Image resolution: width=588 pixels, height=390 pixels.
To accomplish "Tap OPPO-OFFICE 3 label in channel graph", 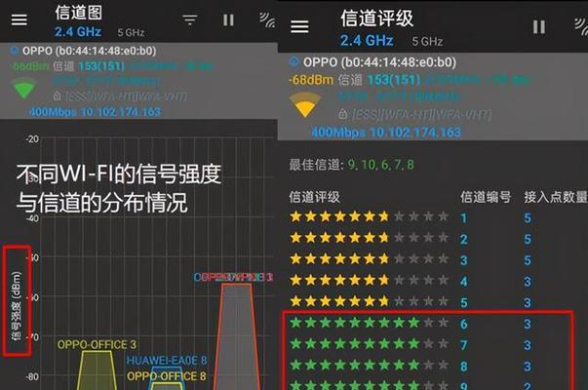I will (97, 344).
